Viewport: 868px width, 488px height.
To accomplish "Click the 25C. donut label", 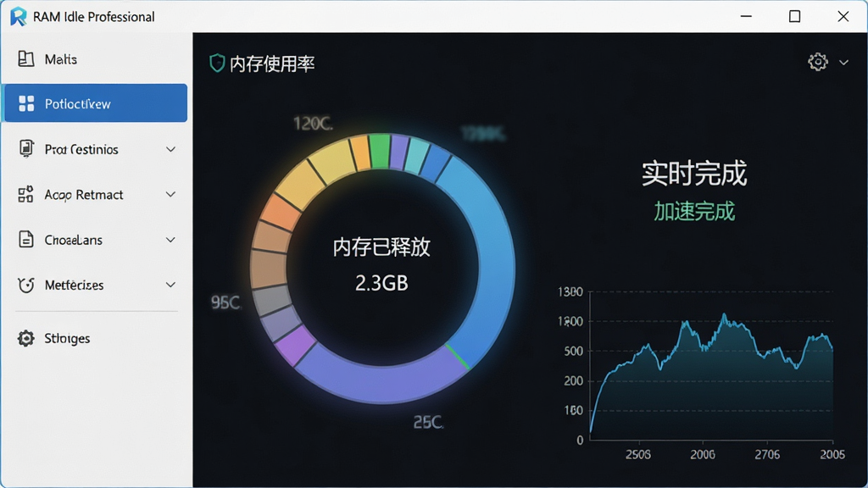I will pyautogui.click(x=428, y=423).
